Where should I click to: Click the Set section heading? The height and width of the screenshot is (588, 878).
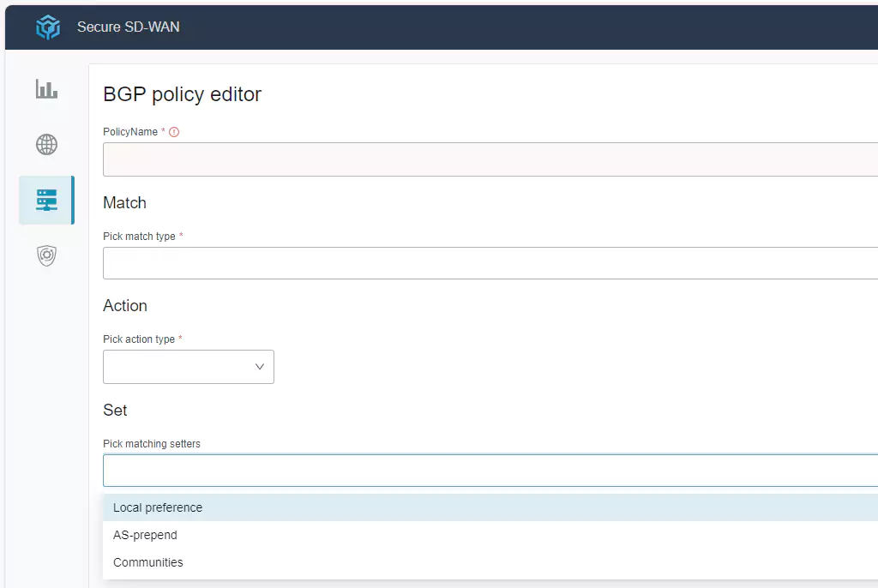point(115,411)
